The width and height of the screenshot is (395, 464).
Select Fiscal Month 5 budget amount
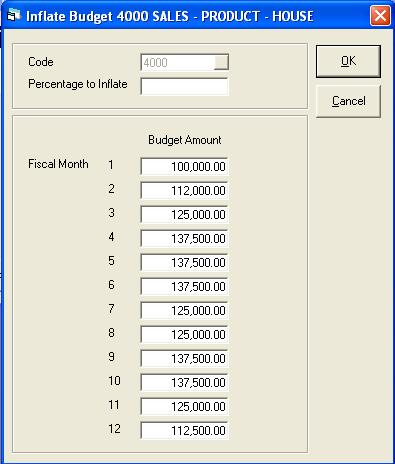(x=184, y=262)
